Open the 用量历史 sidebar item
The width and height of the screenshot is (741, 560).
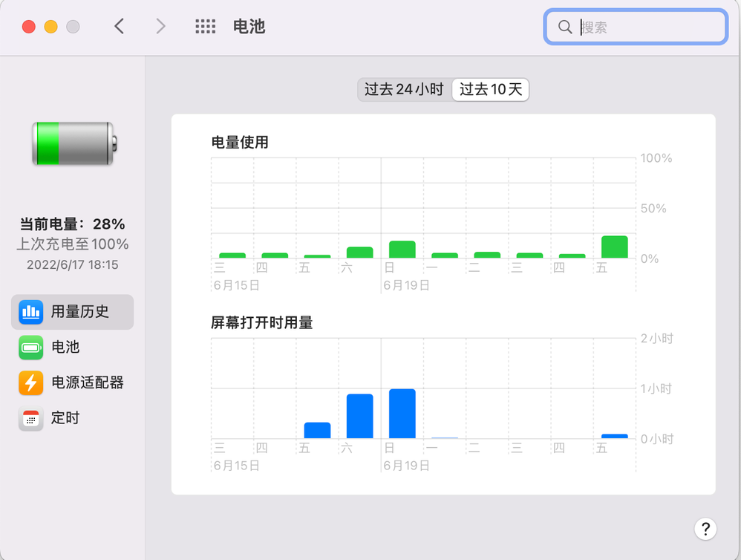72,312
